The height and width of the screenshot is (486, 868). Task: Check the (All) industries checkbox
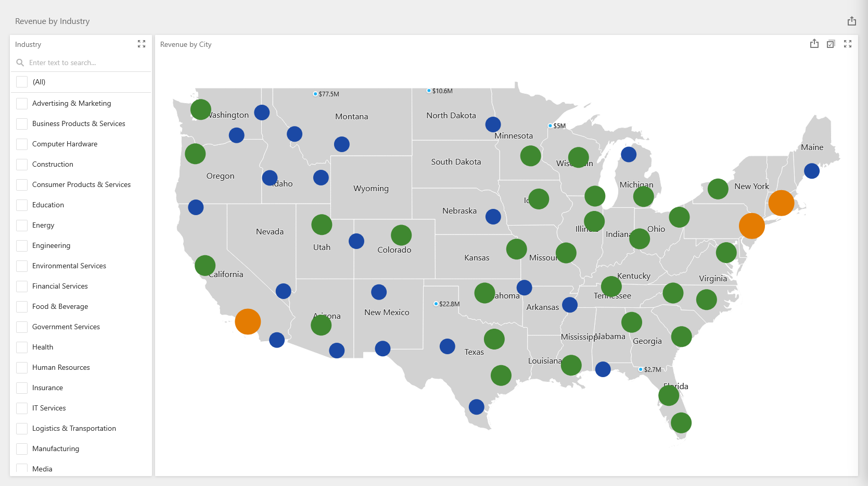pyautogui.click(x=22, y=82)
